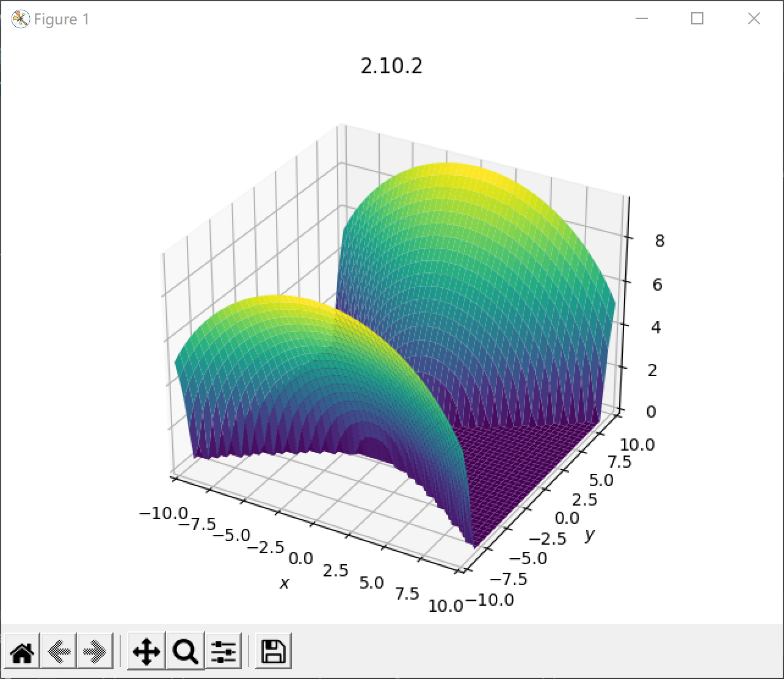Activate the Pan axes tool
Viewport: 784px width, 679px height.
[147, 652]
